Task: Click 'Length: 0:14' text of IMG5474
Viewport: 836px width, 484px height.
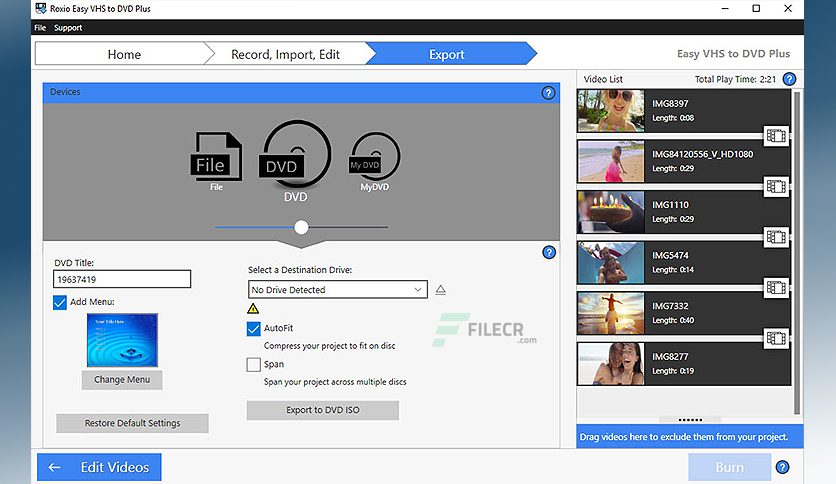Action: coord(673,270)
